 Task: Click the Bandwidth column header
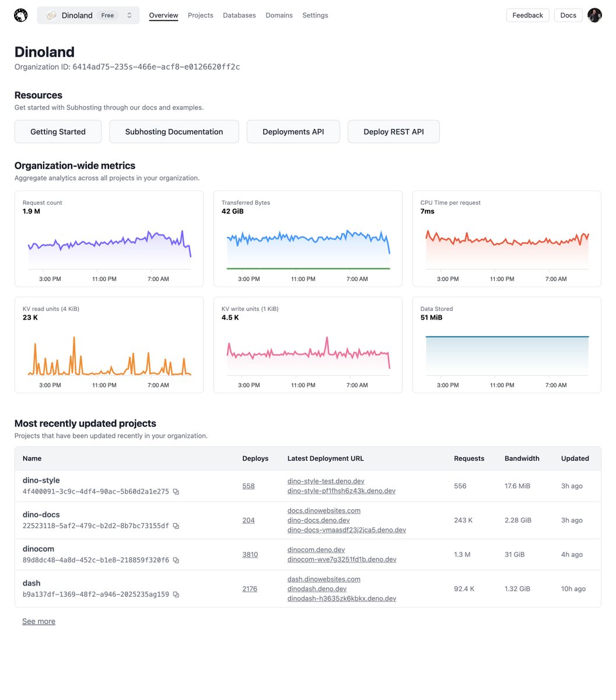point(522,459)
